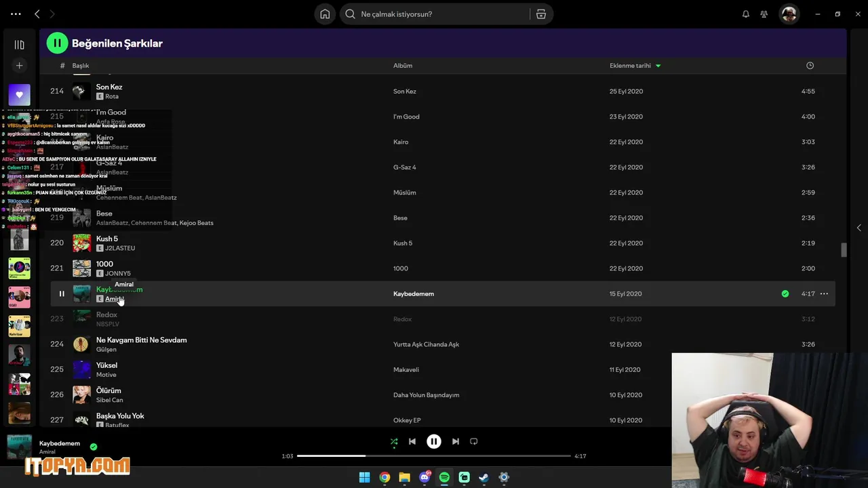Select the song Kush 5
868x488 pixels.
tap(107, 239)
